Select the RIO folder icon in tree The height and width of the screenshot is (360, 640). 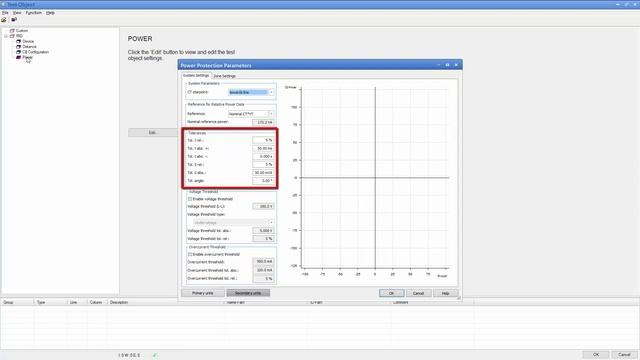tap(12, 36)
